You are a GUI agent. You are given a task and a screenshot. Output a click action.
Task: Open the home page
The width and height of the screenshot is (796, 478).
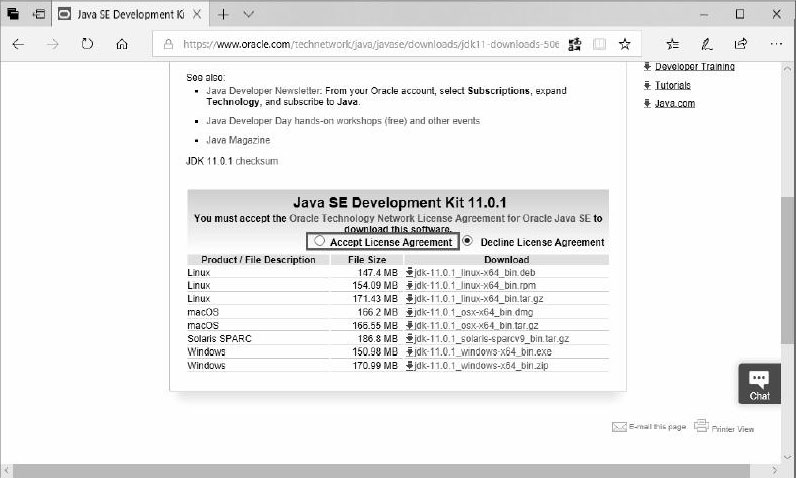pyautogui.click(x=122, y=44)
